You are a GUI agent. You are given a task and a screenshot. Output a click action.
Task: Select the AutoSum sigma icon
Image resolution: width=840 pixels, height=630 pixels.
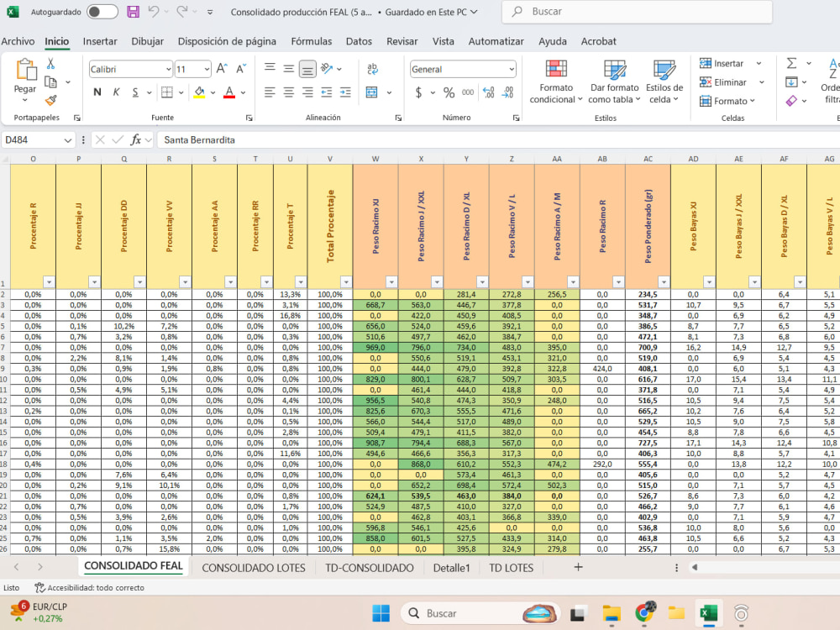791,63
